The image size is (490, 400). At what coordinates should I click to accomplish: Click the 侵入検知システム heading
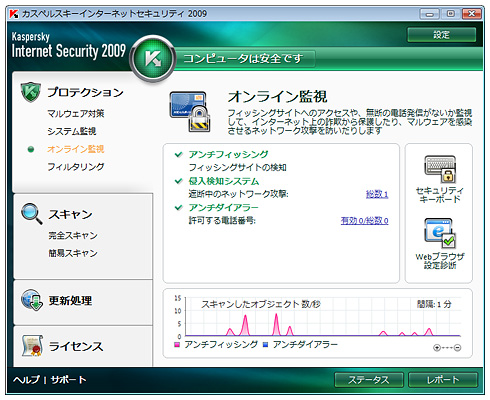224,181
